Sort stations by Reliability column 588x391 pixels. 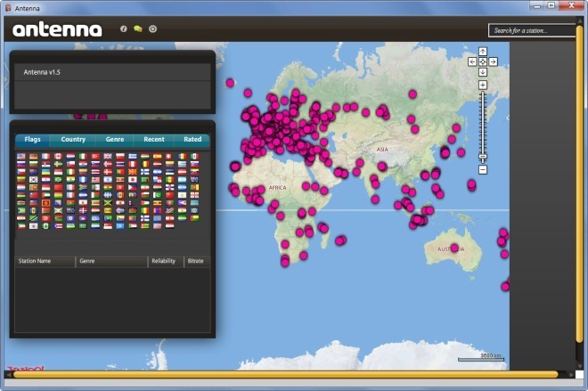164,262
